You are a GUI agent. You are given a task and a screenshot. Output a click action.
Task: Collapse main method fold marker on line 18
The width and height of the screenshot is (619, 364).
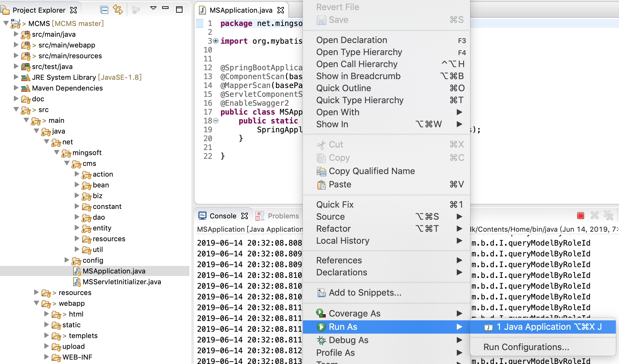coord(216,121)
